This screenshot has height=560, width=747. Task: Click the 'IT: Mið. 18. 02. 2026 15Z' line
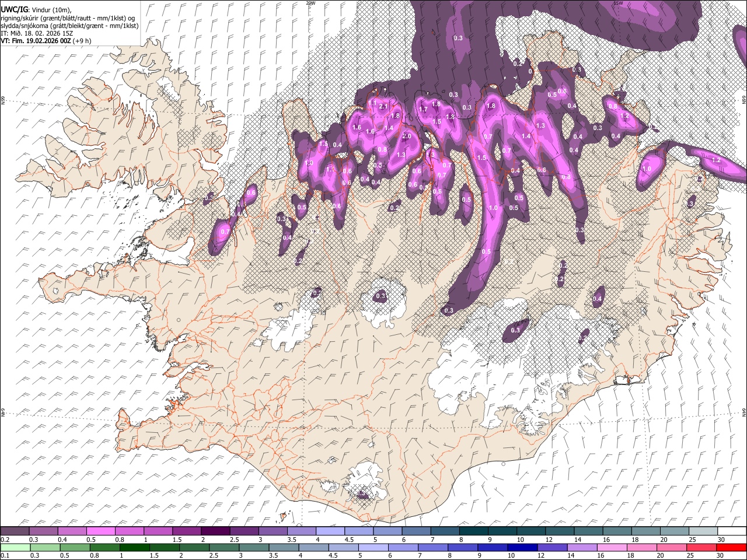pos(37,33)
